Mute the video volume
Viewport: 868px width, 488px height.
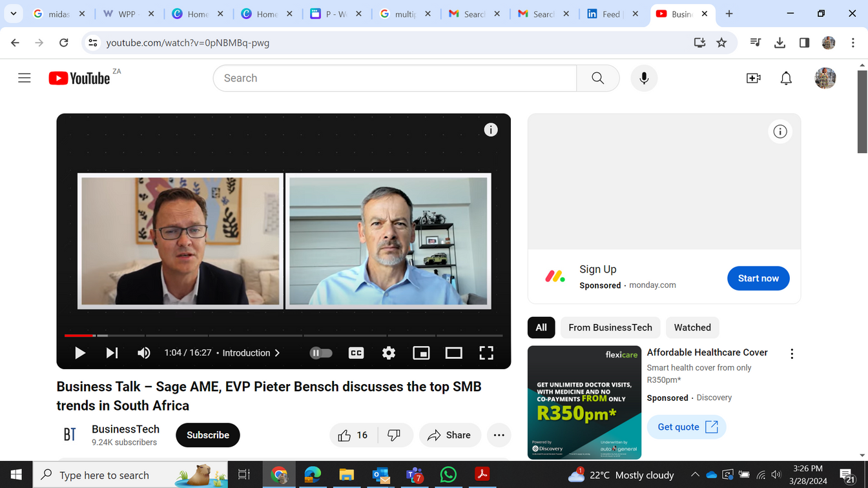click(144, 352)
